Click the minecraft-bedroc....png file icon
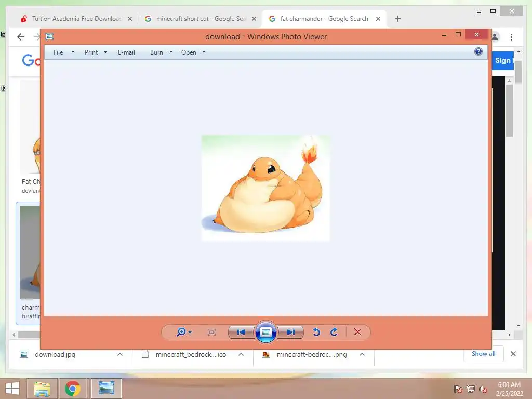 266,354
